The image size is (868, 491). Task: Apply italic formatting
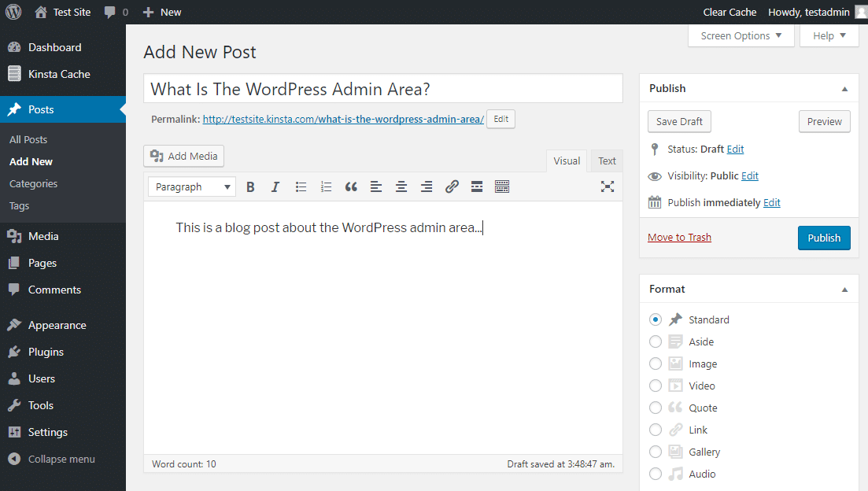pos(275,186)
